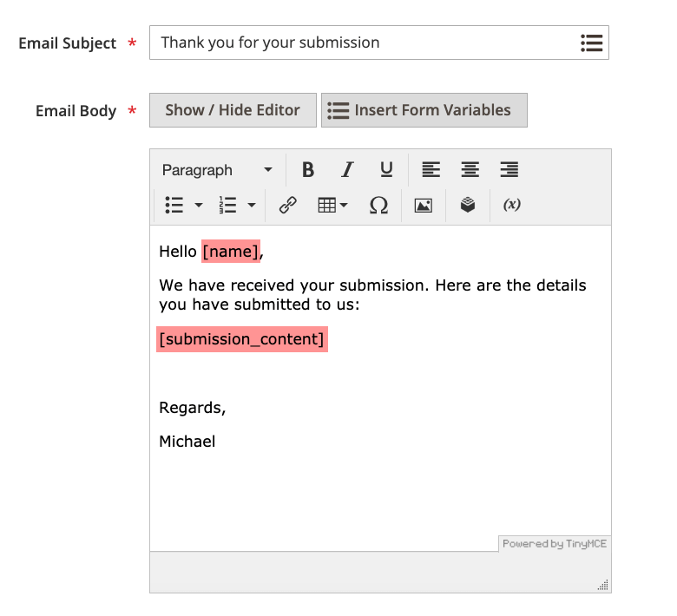Click into the Email Subject field
Image resolution: width=677 pixels, height=616 pixels.
[365, 43]
